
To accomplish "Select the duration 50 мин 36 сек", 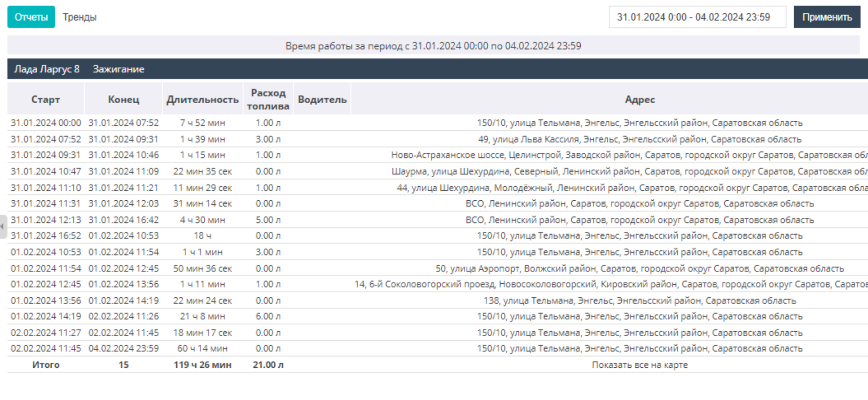I will tap(203, 269).
